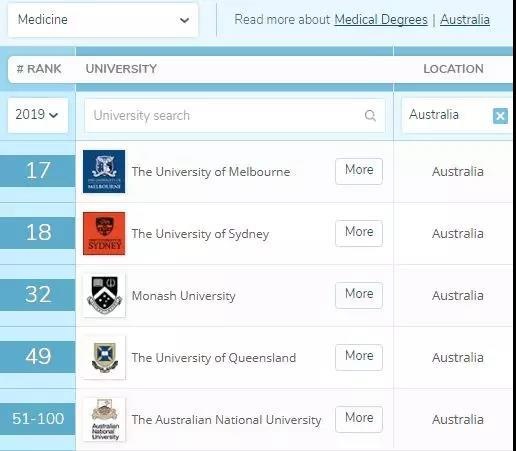Expand the 2019 year dropdown

coord(38,115)
